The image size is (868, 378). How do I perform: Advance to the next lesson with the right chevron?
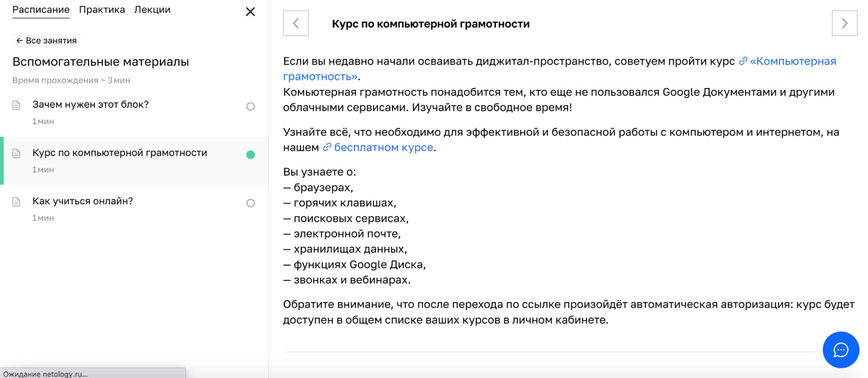coord(844,23)
